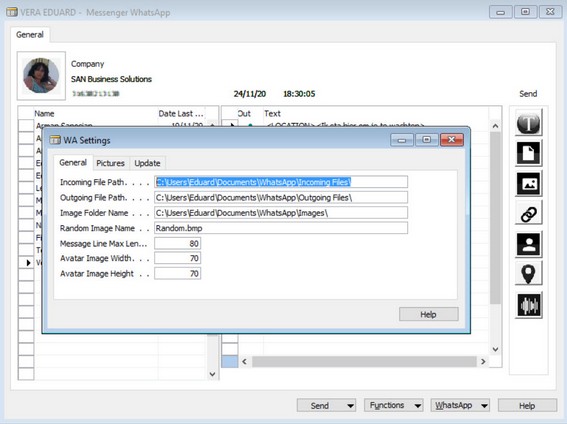Click the Functions menu button
The image size is (567, 424).
387,406
